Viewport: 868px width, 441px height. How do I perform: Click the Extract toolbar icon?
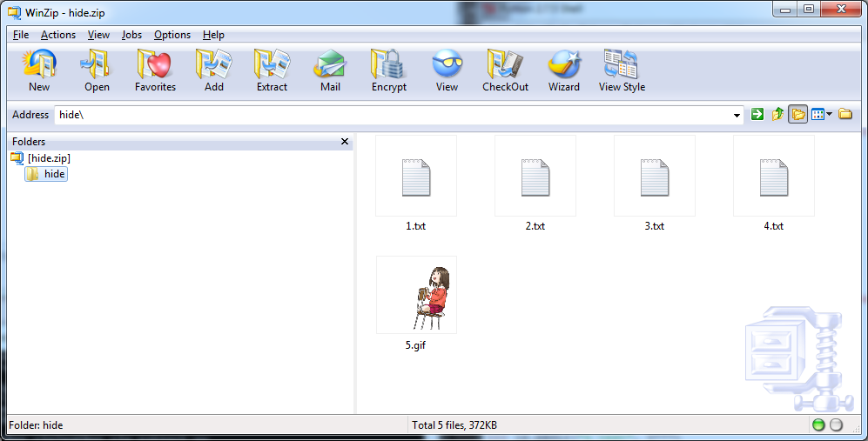pos(272,63)
